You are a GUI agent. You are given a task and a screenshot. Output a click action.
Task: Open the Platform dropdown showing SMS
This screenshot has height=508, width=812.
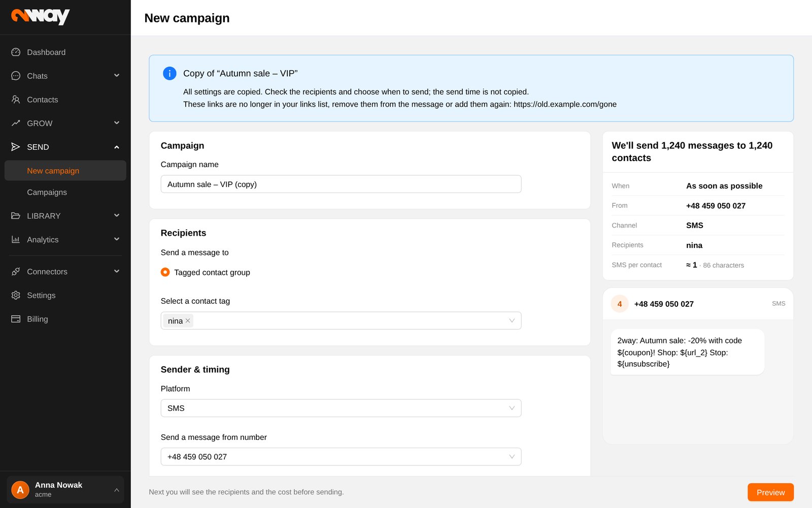341,408
